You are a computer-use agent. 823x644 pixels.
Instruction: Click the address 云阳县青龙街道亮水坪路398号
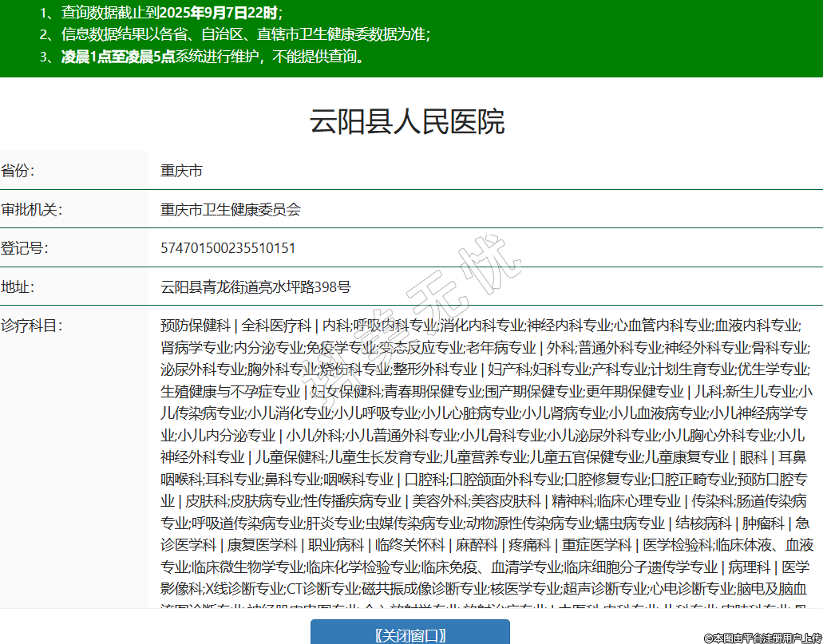point(255,287)
